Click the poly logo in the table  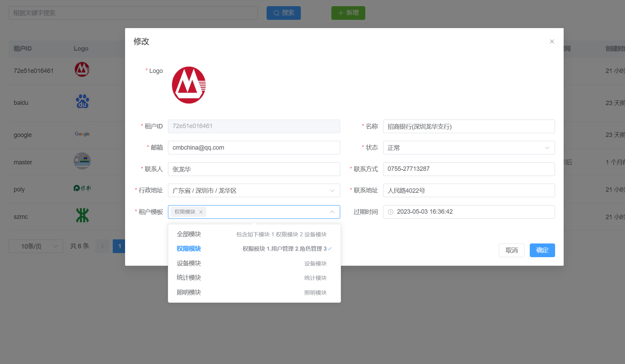(82, 188)
